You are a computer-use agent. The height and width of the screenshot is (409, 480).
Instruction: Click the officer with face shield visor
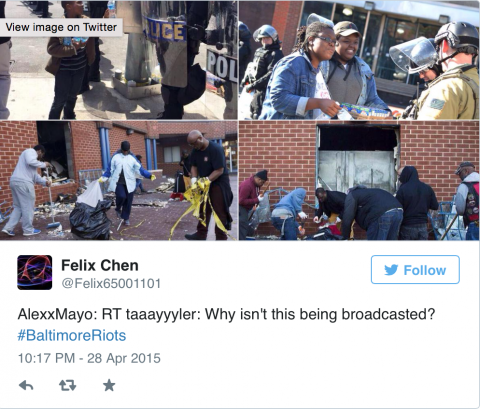click(445, 72)
